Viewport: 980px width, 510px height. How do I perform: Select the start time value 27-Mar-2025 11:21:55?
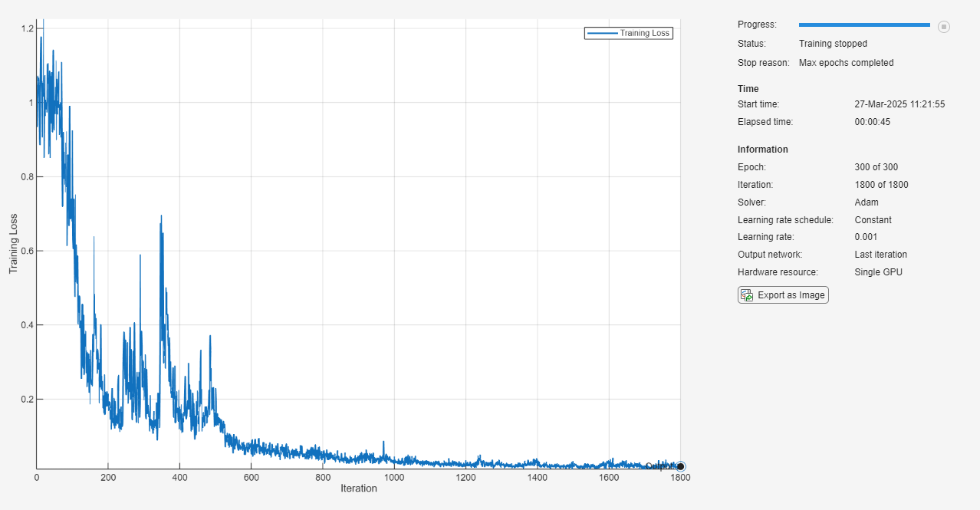click(x=899, y=104)
